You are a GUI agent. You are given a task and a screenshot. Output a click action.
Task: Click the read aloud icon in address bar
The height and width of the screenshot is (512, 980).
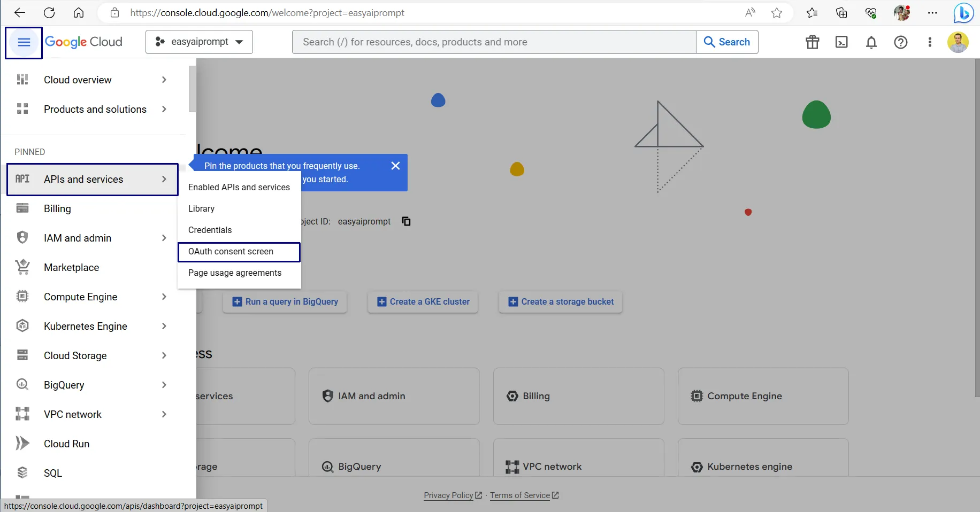pyautogui.click(x=751, y=13)
